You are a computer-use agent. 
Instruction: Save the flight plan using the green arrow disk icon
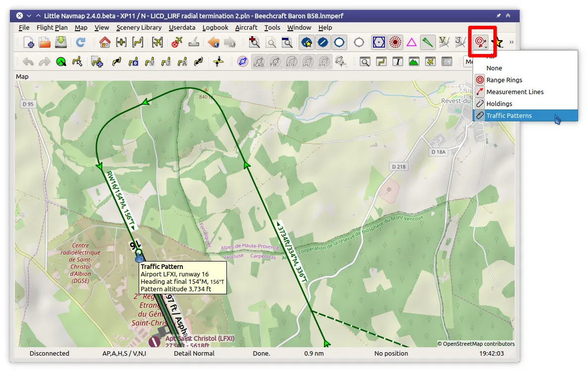(61, 43)
